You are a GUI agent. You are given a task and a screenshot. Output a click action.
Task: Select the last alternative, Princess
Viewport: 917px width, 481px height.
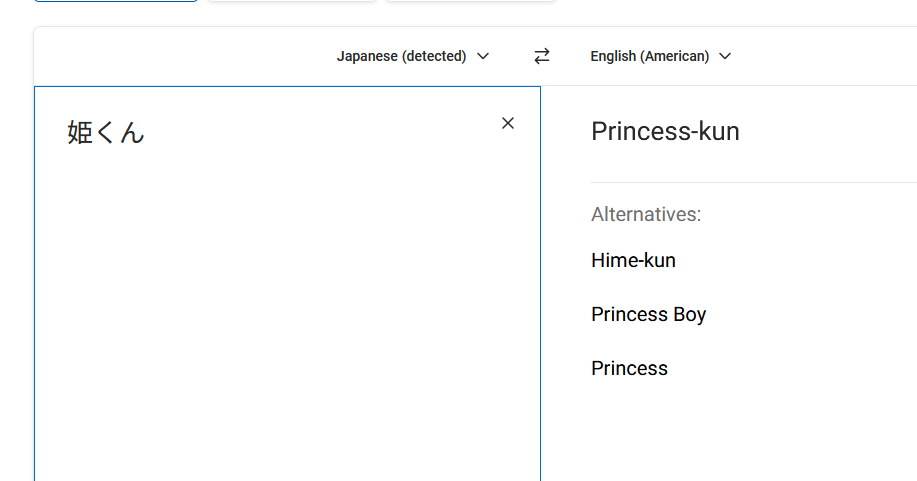(x=629, y=369)
